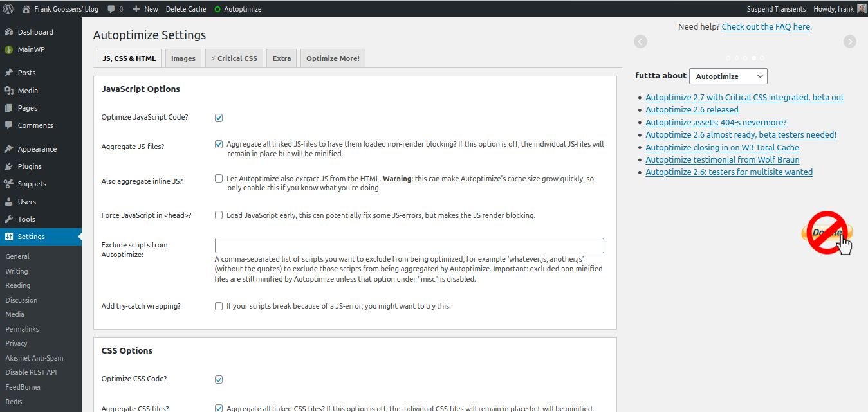This screenshot has height=412, width=868.
Task: Toggle Aggregate CSS-files checkbox
Action: (219, 408)
